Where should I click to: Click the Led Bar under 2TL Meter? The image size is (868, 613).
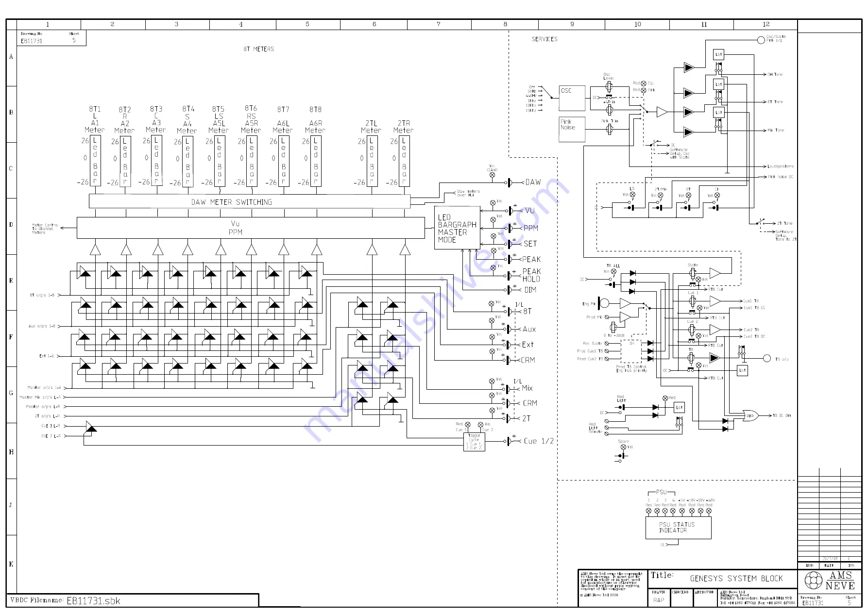[372, 161]
